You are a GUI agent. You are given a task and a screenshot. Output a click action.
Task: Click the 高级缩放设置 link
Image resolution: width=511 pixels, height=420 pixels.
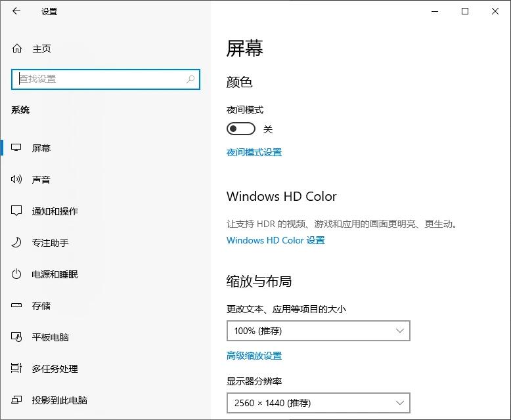(x=254, y=356)
